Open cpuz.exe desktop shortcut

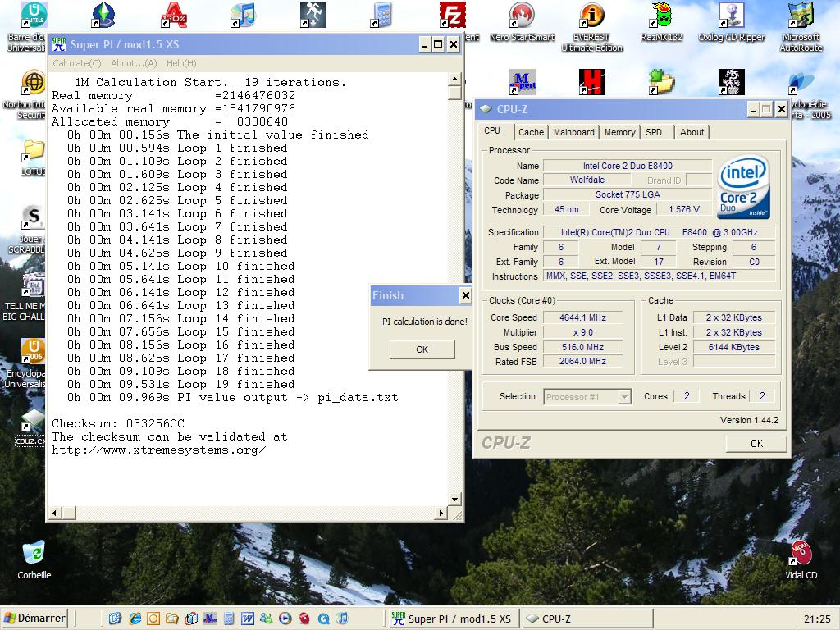33,421
